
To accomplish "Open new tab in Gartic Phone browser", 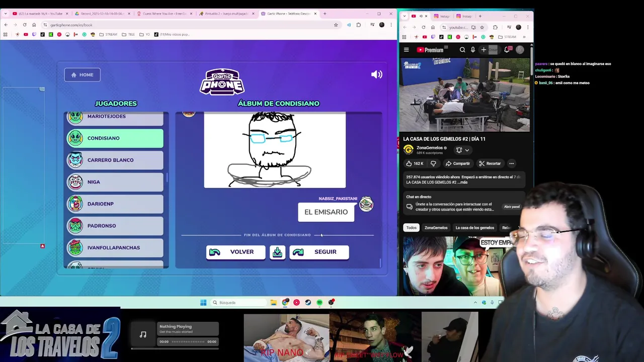I will point(325,14).
